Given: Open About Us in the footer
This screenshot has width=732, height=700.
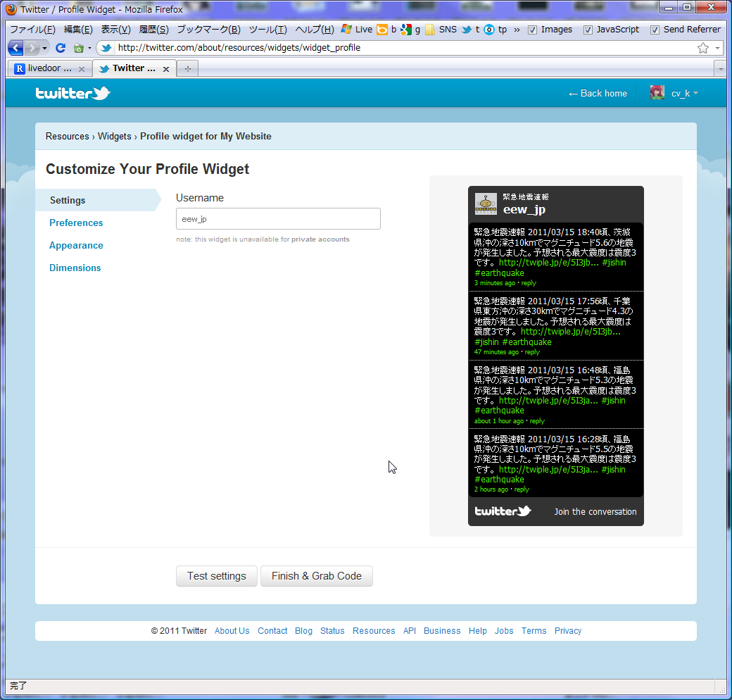Looking at the screenshot, I should click(x=232, y=631).
